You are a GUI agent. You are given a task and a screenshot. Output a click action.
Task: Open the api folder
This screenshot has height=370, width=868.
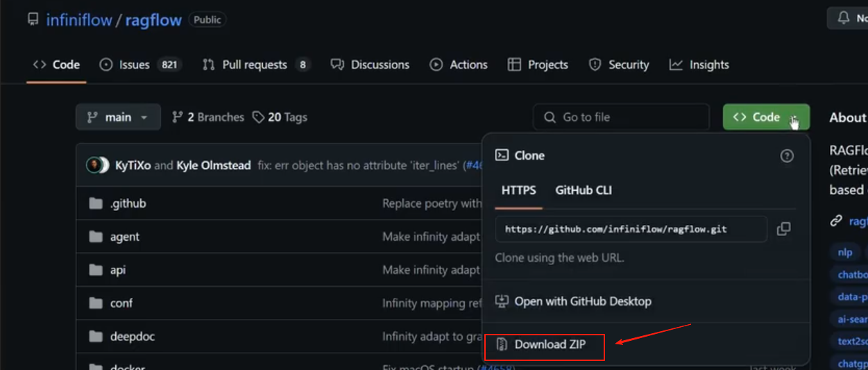click(118, 270)
